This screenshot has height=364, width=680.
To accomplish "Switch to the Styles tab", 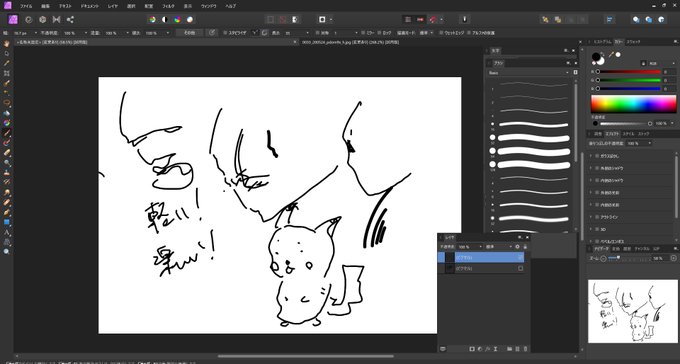I will 629,134.
